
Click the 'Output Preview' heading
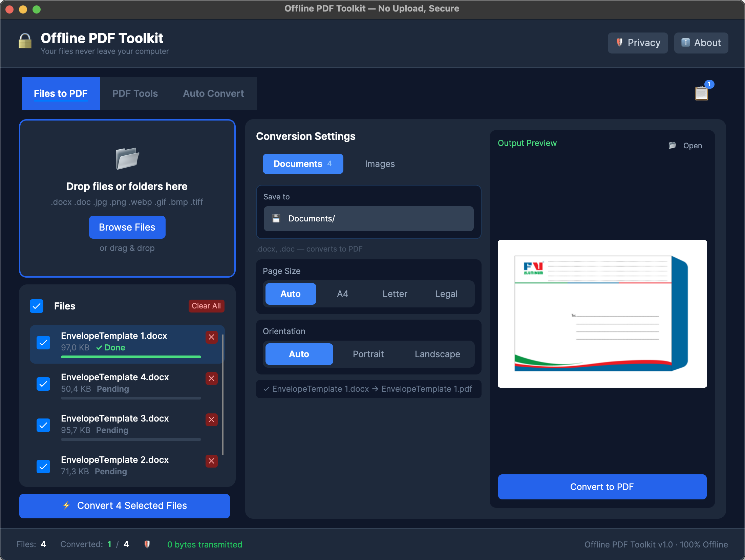tap(527, 143)
